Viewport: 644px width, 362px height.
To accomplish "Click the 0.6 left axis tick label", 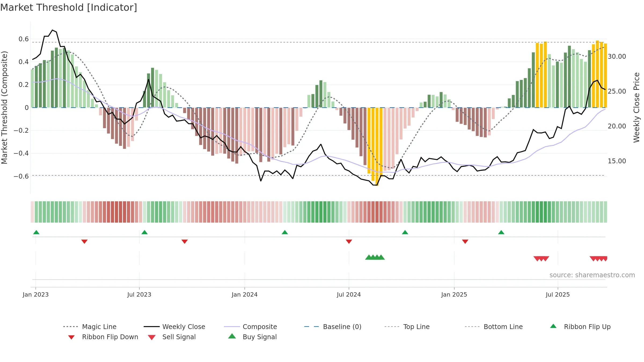I will point(24,39).
